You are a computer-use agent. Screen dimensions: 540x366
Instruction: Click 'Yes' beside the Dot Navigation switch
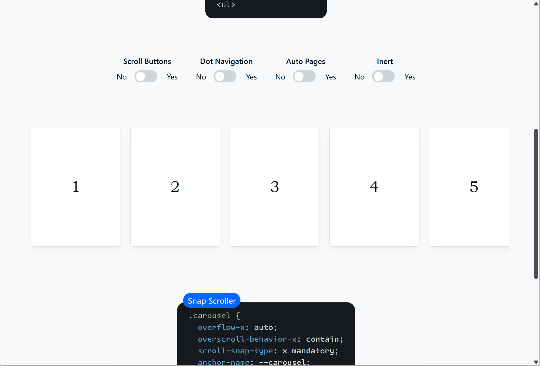tap(251, 77)
